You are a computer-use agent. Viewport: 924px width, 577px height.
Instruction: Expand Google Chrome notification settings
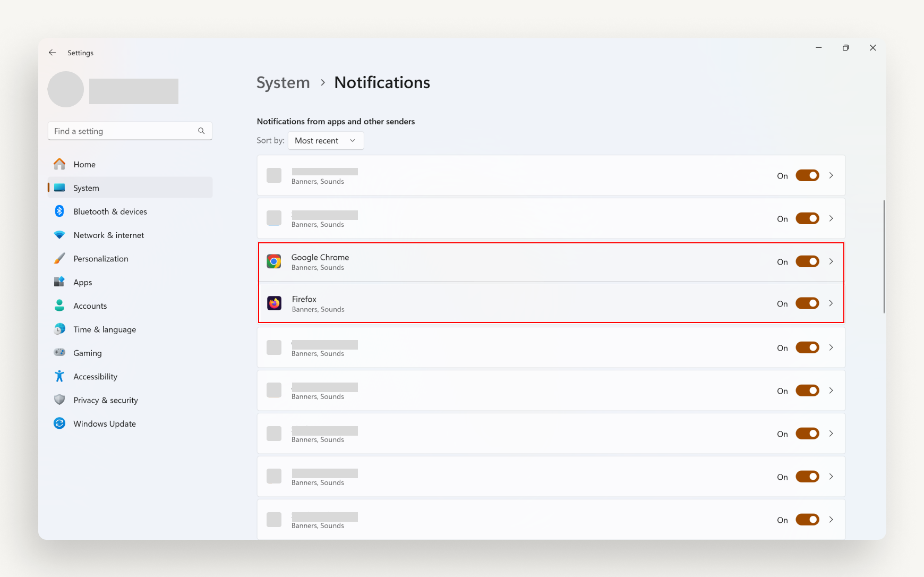[x=831, y=261]
